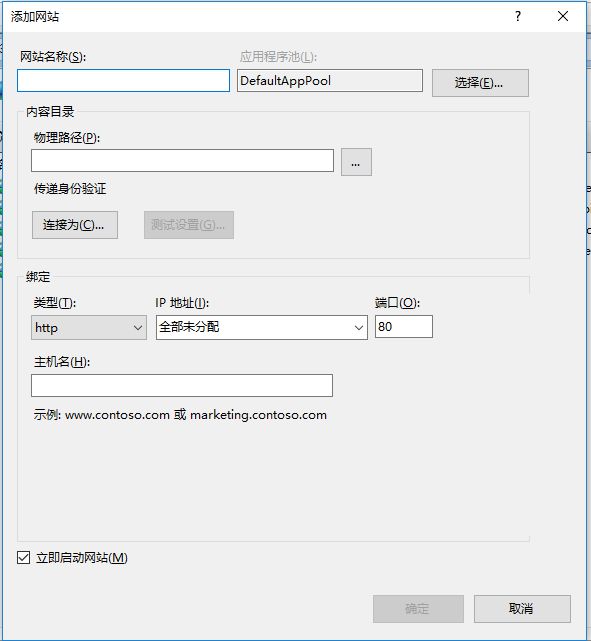This screenshot has width=591, height=641.
Task: Click the 取消 button
Action: (x=522, y=609)
